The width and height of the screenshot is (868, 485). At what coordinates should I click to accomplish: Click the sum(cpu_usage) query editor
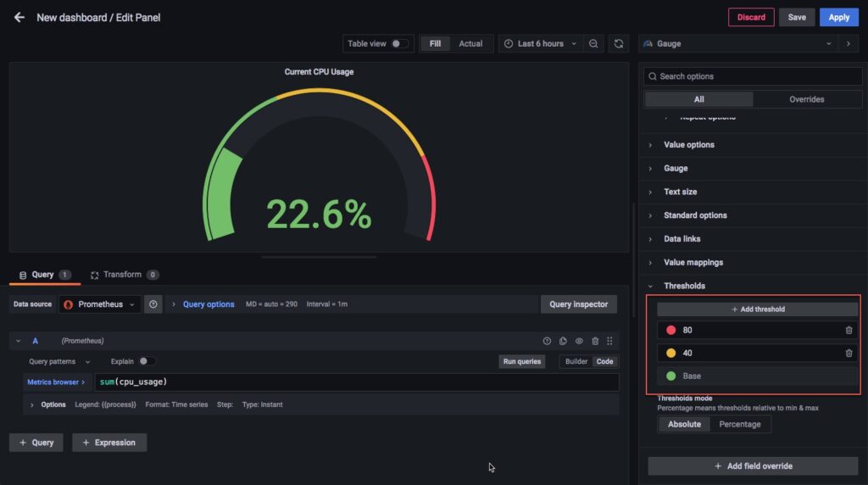coord(357,382)
